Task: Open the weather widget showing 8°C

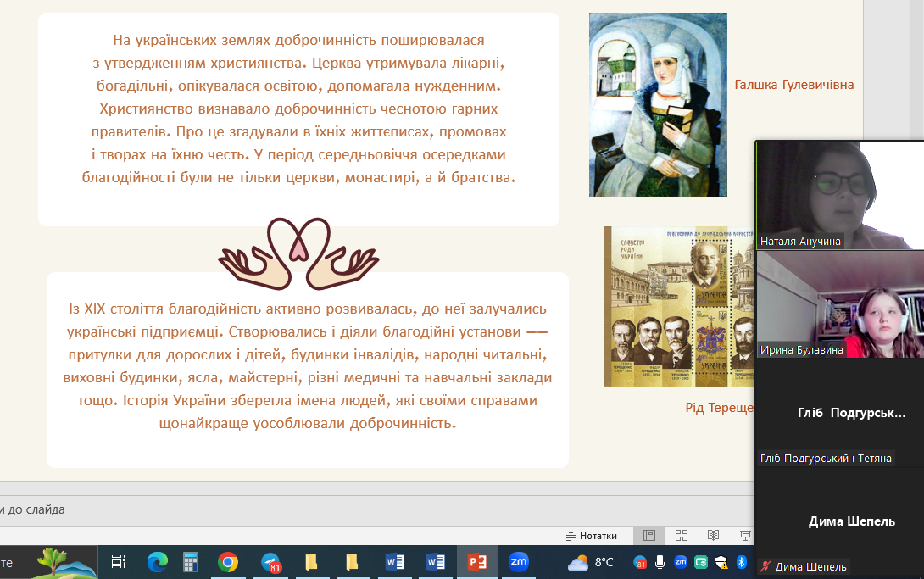Action: [x=591, y=563]
